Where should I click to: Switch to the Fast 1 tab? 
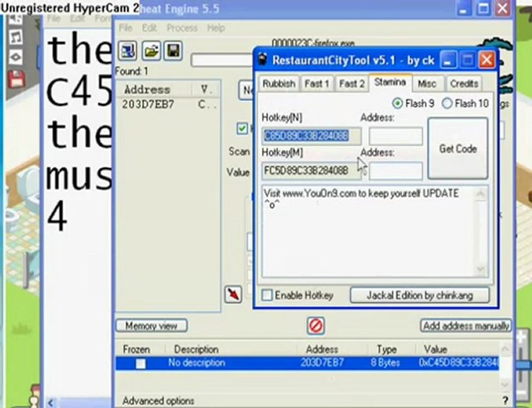click(317, 83)
